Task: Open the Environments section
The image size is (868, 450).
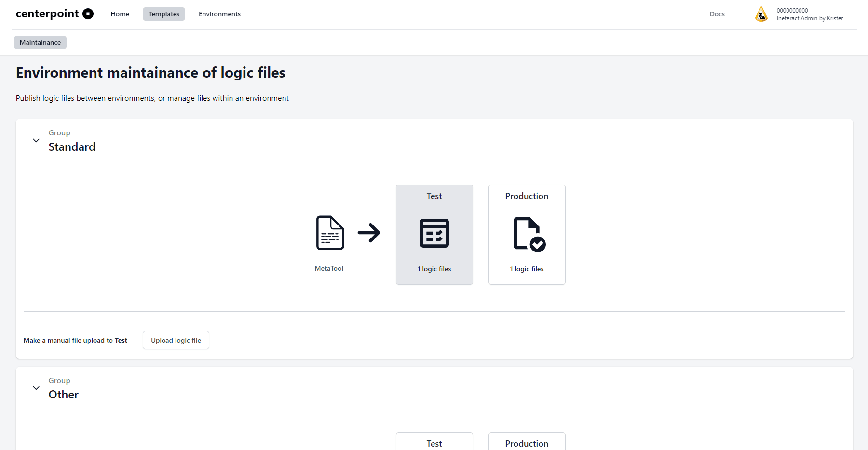Action: pyautogui.click(x=219, y=14)
